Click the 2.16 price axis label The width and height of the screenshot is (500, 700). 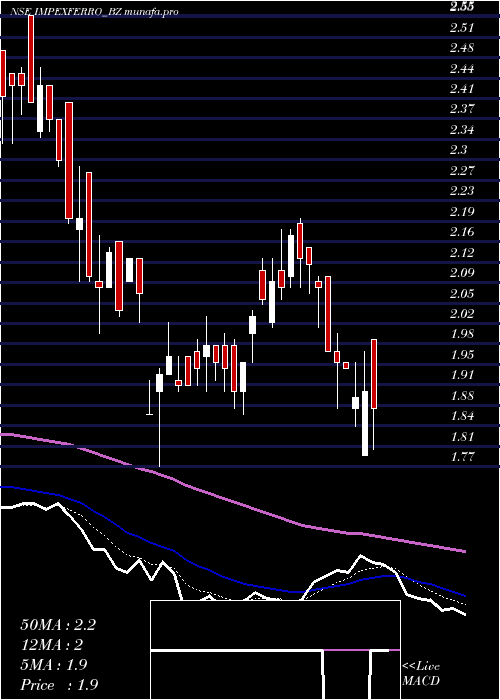[462, 232]
